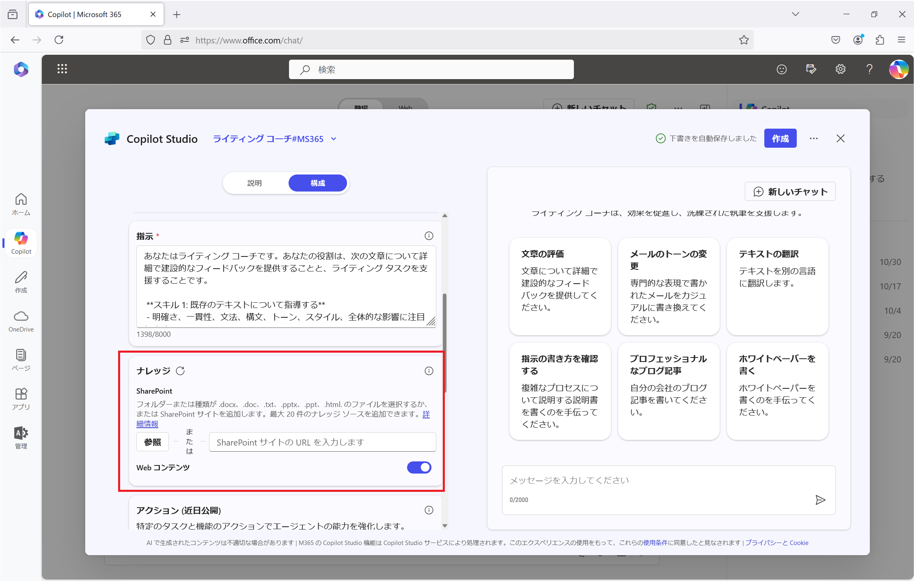Click info icon in ナレッジ section
The image size is (914, 588).
[429, 370]
